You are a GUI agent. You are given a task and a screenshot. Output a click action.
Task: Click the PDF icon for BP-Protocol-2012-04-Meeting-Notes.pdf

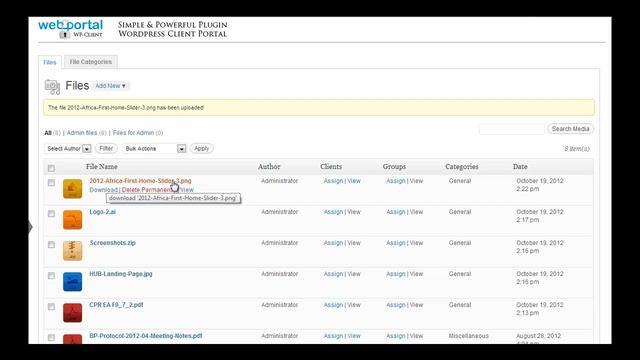coord(72,339)
